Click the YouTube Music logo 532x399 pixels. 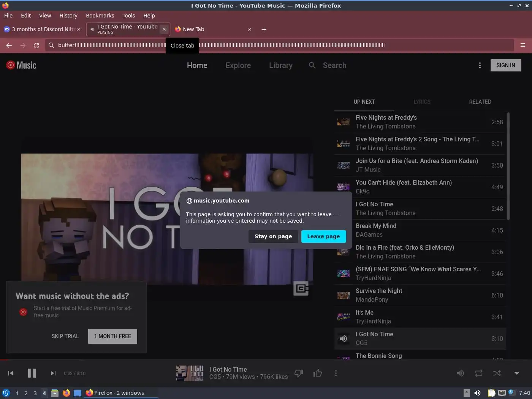(x=21, y=65)
